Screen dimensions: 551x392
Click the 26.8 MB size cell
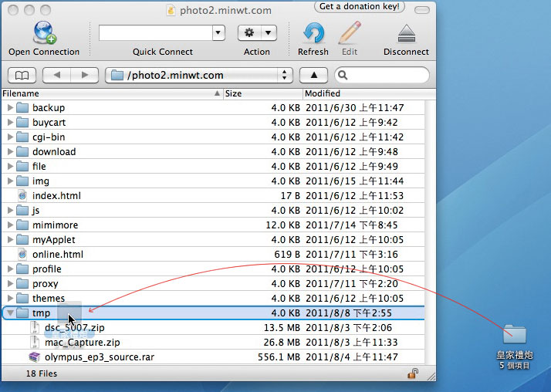282,342
